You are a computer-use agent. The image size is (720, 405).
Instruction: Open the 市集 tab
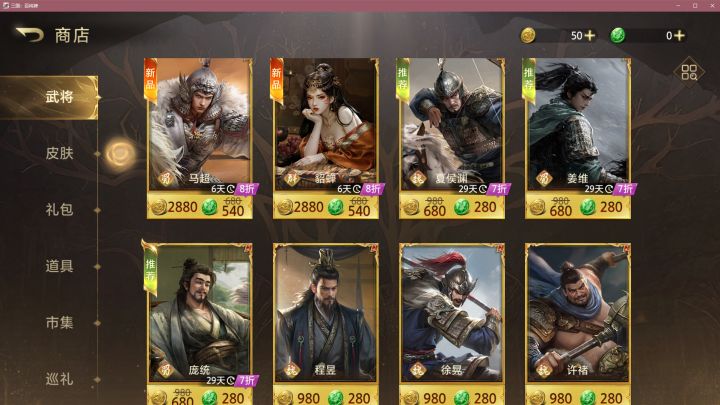pos(59,323)
